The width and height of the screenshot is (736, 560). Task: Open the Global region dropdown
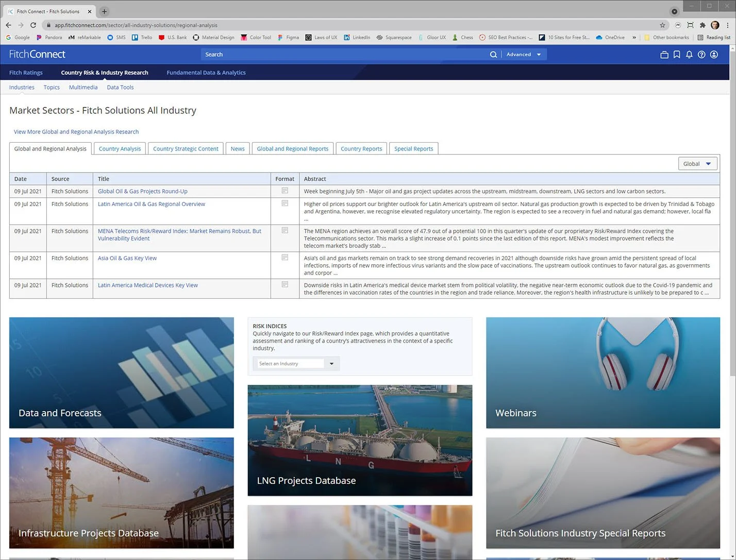coord(698,164)
